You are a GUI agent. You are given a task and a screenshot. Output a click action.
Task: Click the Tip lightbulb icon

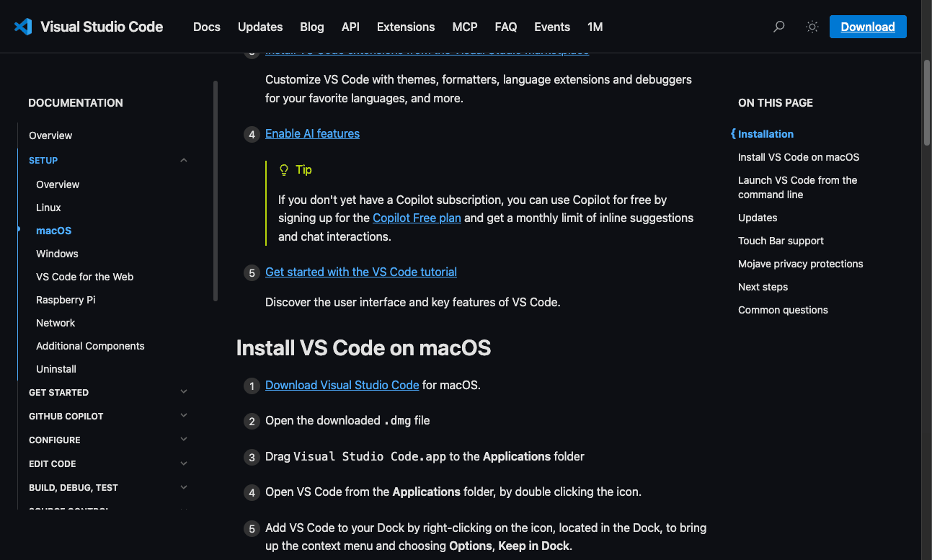pos(284,170)
